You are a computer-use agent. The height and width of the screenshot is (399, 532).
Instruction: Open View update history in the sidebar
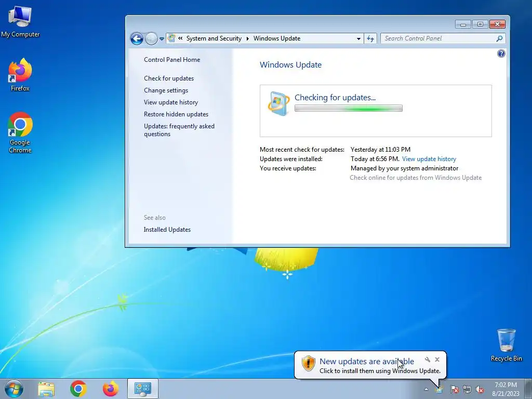(170, 102)
